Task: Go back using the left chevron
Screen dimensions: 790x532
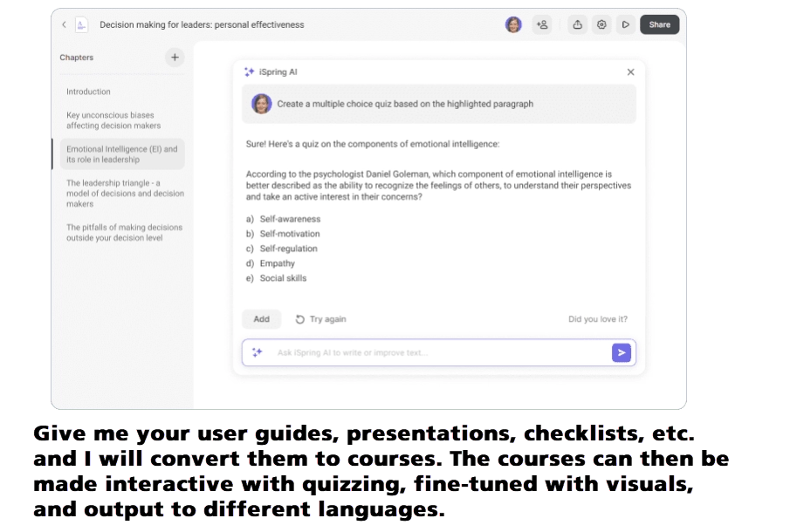Action: (62, 24)
